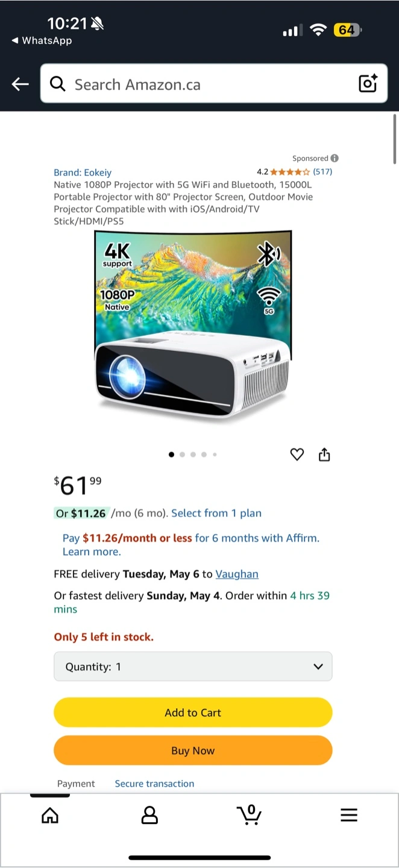This screenshot has width=399, height=868.
Task: Open the shopping cart icon
Action: 249,814
